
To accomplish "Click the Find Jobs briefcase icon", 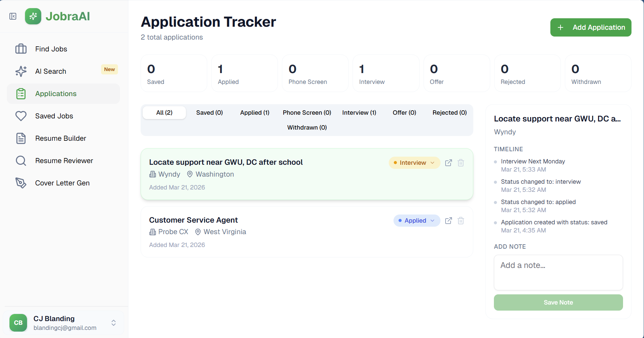I will (x=21, y=49).
